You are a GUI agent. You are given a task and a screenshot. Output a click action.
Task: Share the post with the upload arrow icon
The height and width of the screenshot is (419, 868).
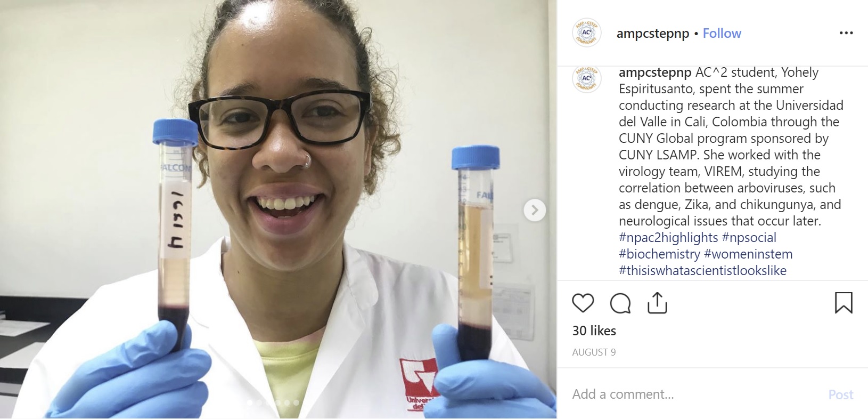(x=657, y=303)
